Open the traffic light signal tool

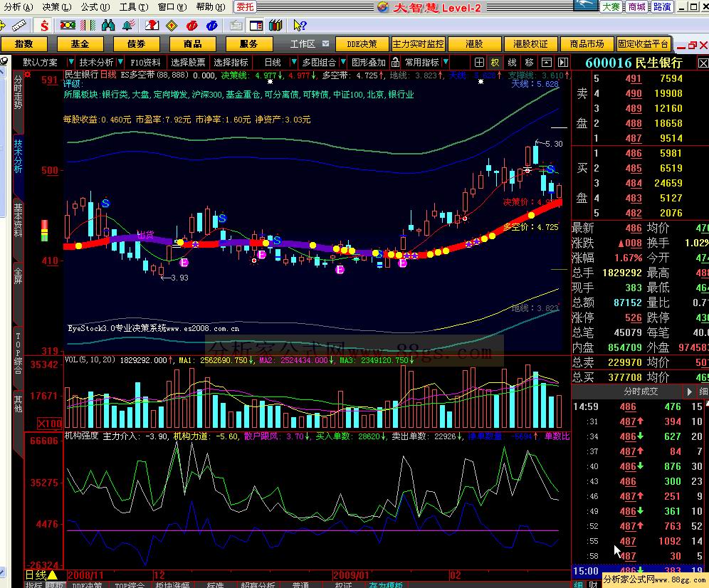point(68,26)
